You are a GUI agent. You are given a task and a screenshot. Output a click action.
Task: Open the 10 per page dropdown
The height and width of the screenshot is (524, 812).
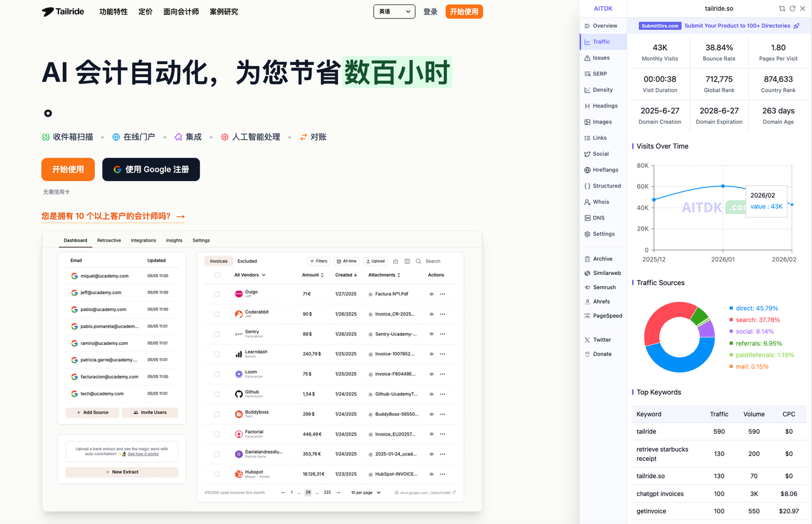(x=366, y=492)
